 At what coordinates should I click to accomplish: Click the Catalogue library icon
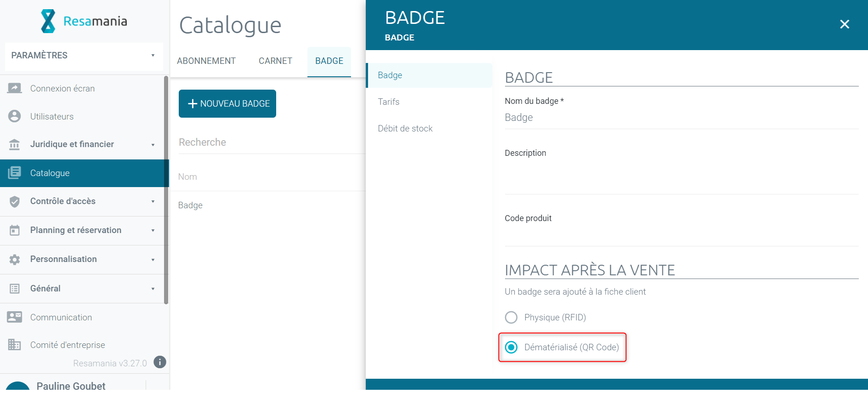(15, 173)
